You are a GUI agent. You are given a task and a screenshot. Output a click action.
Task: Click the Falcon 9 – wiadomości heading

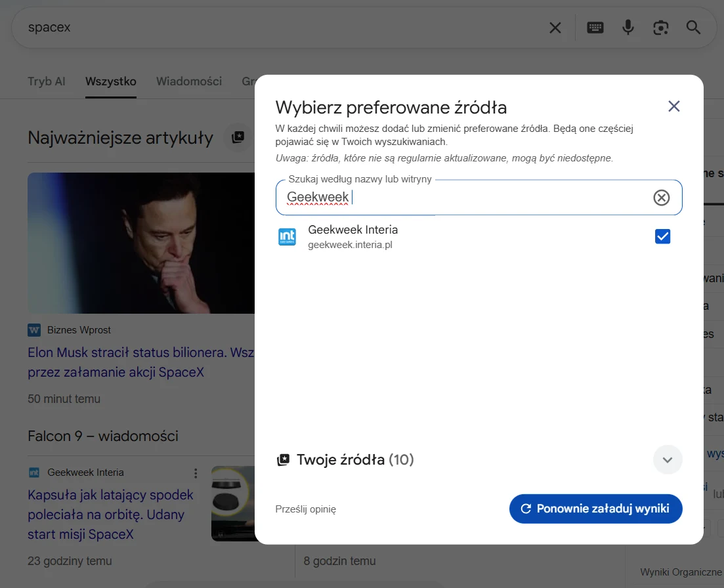(x=103, y=436)
